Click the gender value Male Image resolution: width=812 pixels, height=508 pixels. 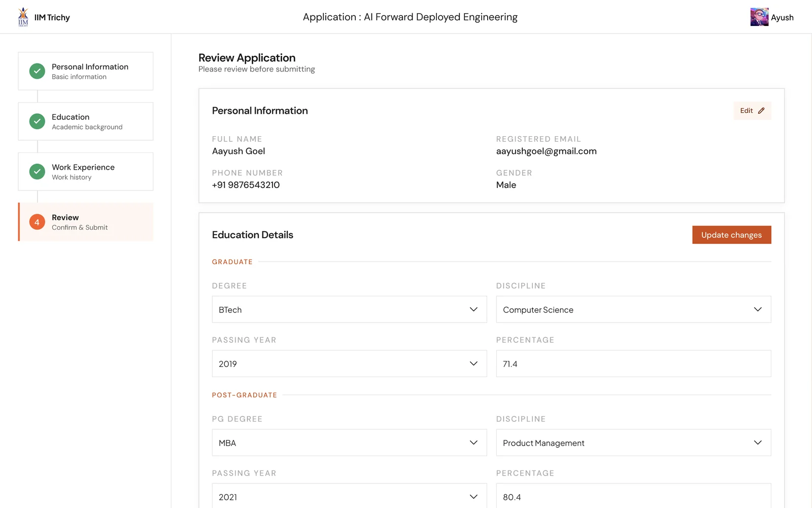click(x=506, y=185)
